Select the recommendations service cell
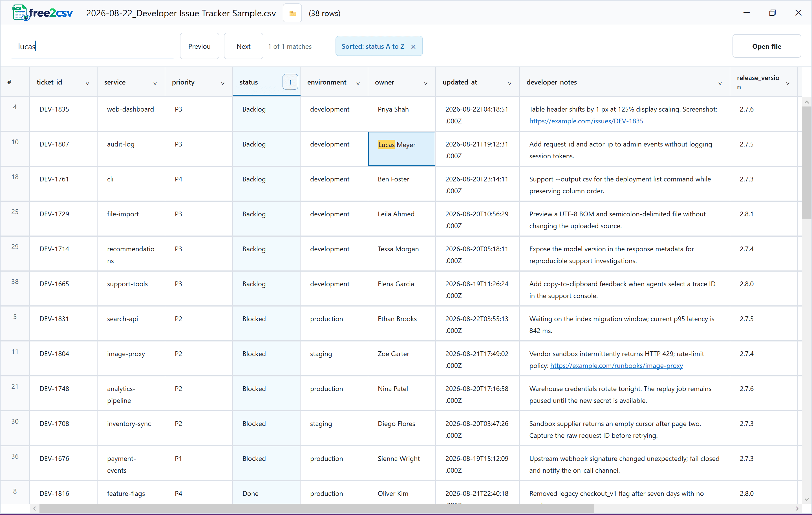This screenshot has width=812, height=515. pyautogui.click(x=131, y=254)
